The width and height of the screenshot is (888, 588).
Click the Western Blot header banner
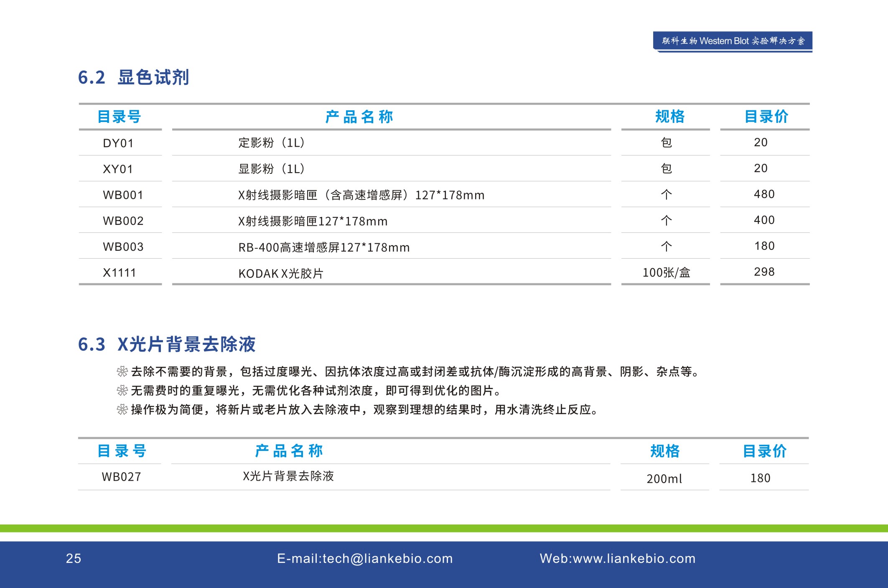pos(733,41)
